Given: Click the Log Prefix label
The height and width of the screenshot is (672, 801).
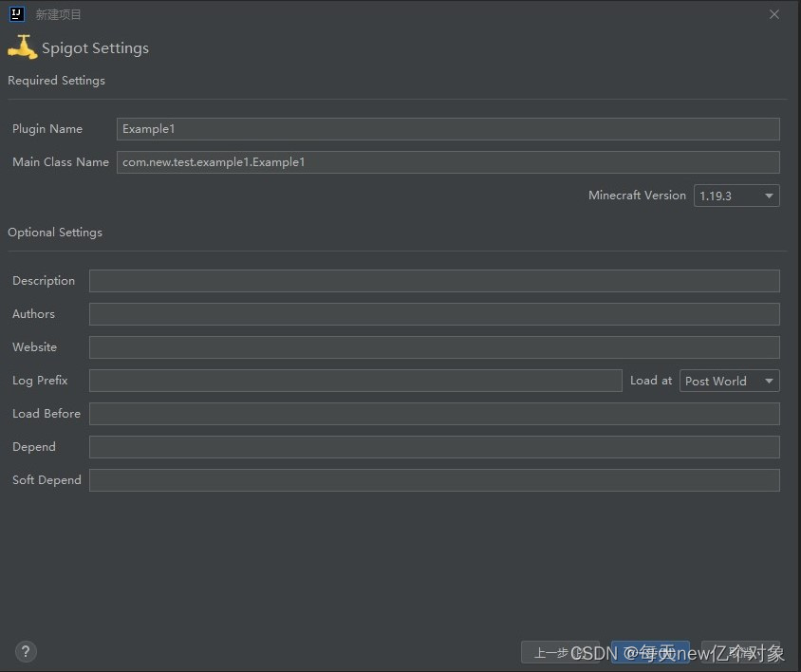Looking at the screenshot, I should [40, 381].
